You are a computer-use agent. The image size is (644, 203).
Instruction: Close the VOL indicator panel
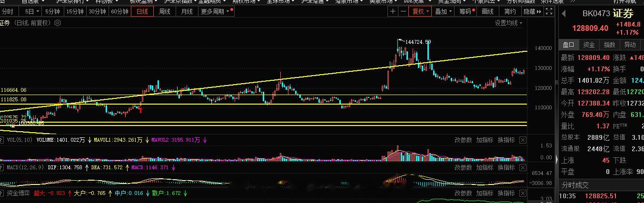(523, 140)
